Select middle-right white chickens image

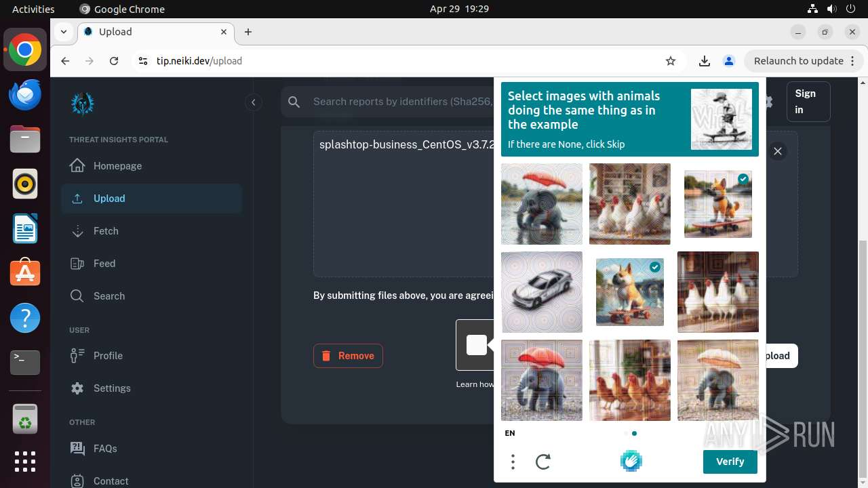coord(718,292)
